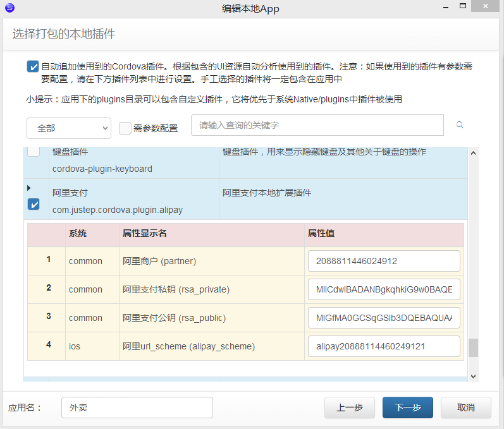Viewport: 504px width, 429px height.
Task: Maximize the 编辑本地App window
Action: pyautogui.click(x=463, y=6)
